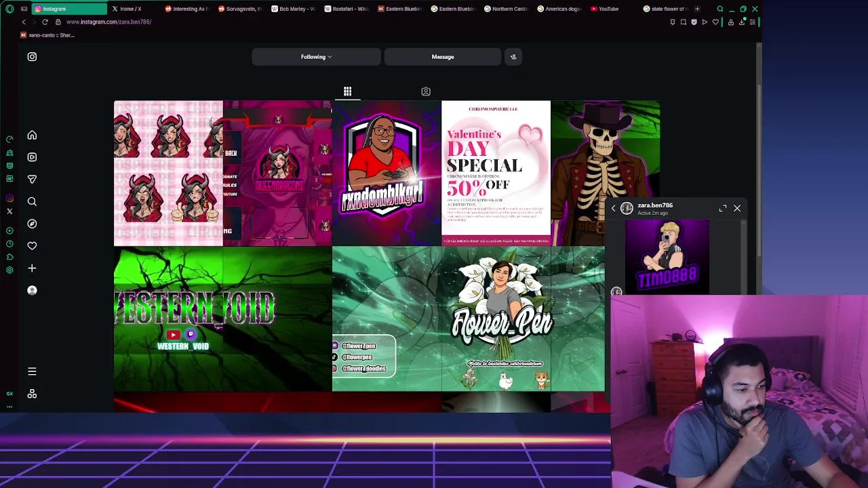
Task: Go back with browser back arrow
Action: coord(23,22)
